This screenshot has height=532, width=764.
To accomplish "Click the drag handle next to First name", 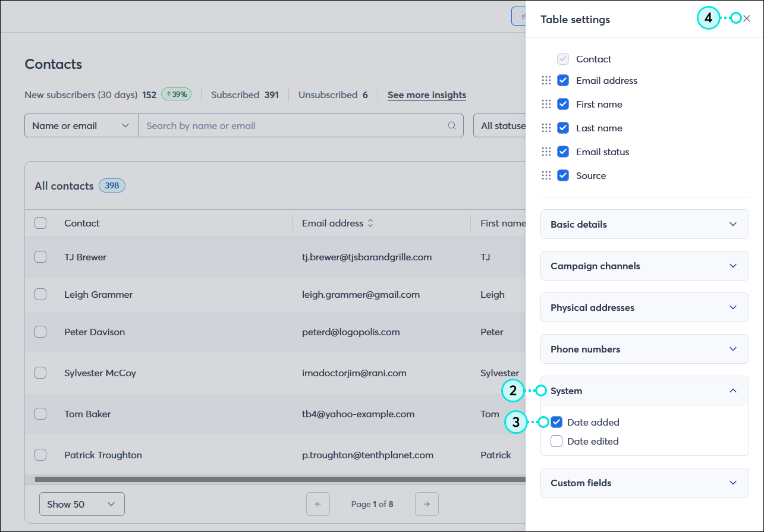I will tap(547, 104).
